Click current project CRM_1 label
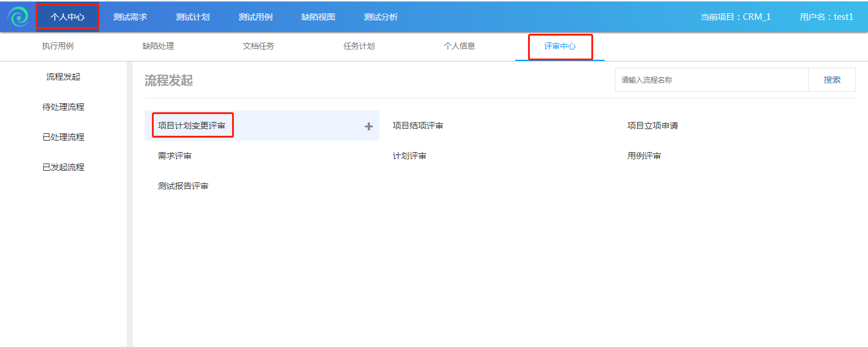Image resolution: width=868 pixels, height=347 pixels. tap(735, 17)
